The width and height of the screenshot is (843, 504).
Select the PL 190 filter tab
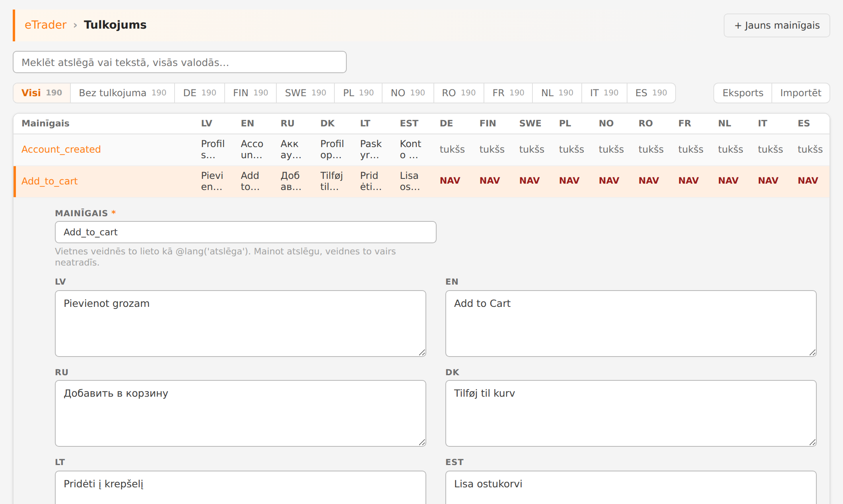(358, 93)
